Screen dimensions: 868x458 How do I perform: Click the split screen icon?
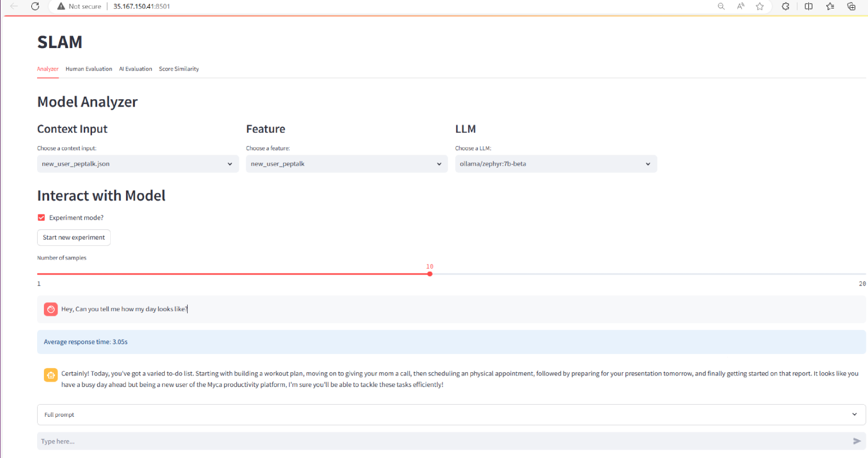808,6
